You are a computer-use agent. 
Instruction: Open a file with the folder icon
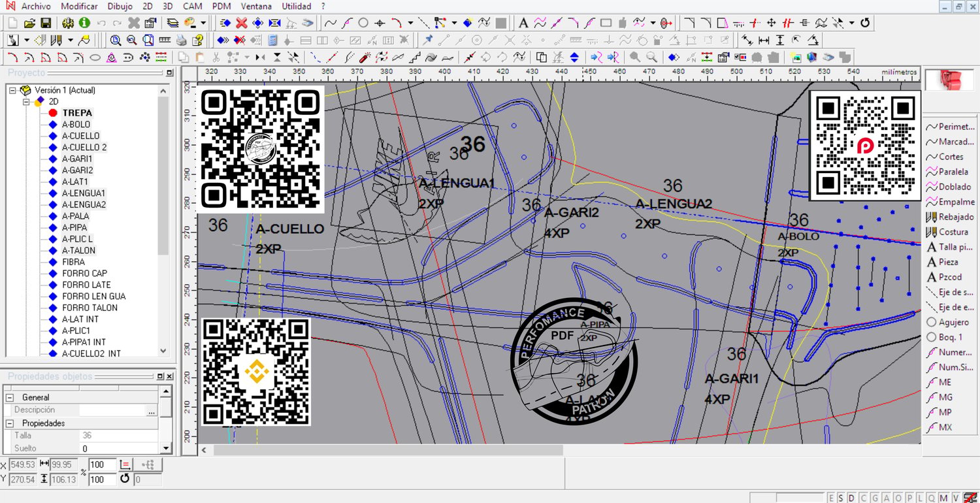point(29,23)
